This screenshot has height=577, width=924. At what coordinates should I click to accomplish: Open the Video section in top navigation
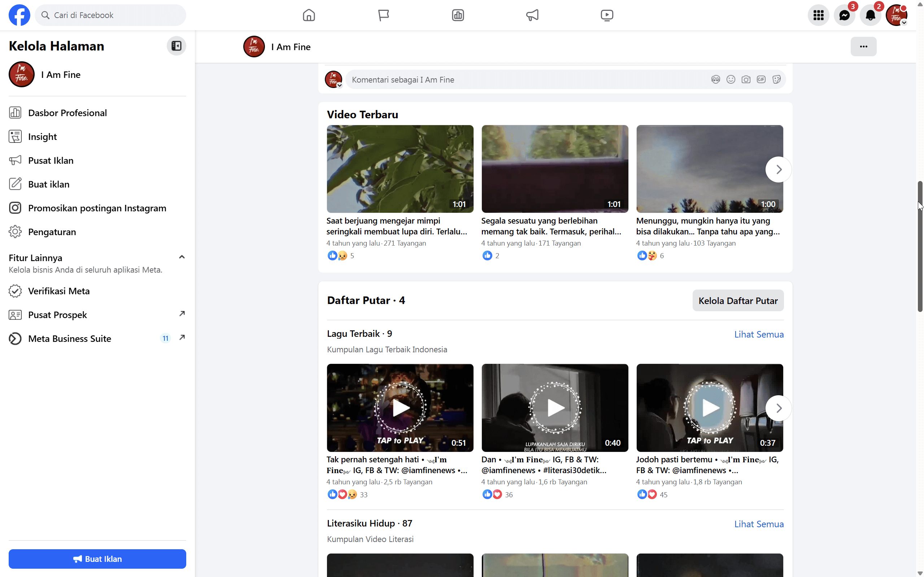coord(607,15)
